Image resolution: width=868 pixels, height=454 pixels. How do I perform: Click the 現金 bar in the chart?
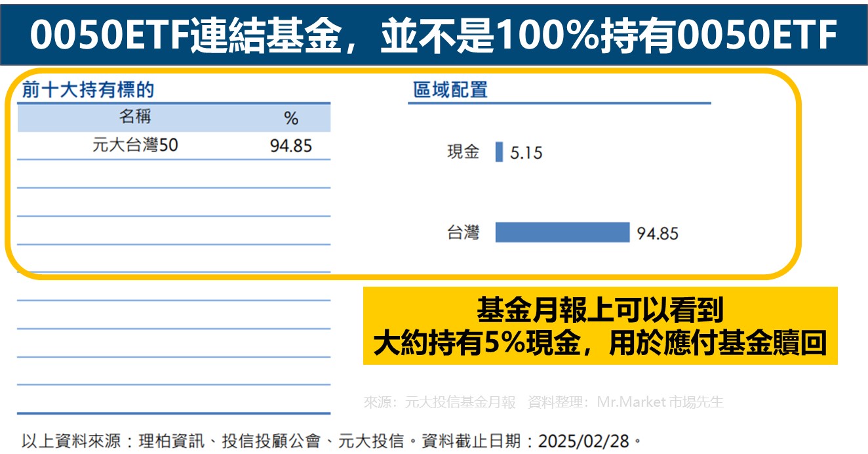499,152
